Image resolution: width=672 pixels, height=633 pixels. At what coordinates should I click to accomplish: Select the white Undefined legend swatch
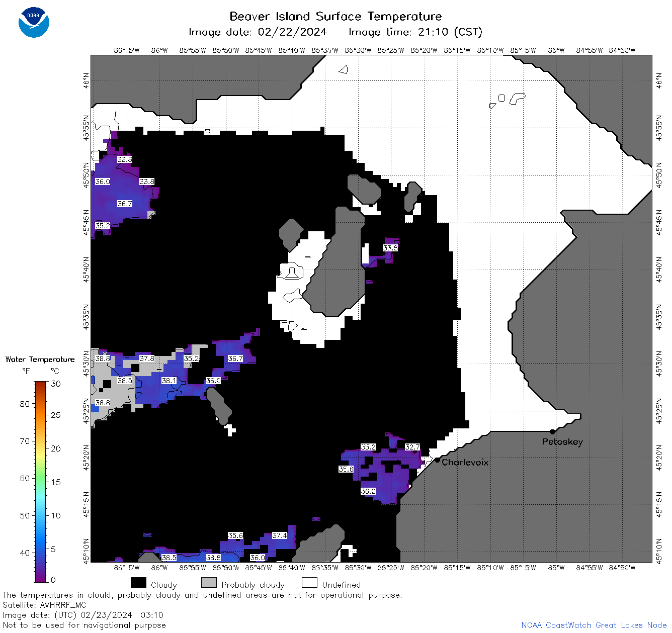pos(309,583)
